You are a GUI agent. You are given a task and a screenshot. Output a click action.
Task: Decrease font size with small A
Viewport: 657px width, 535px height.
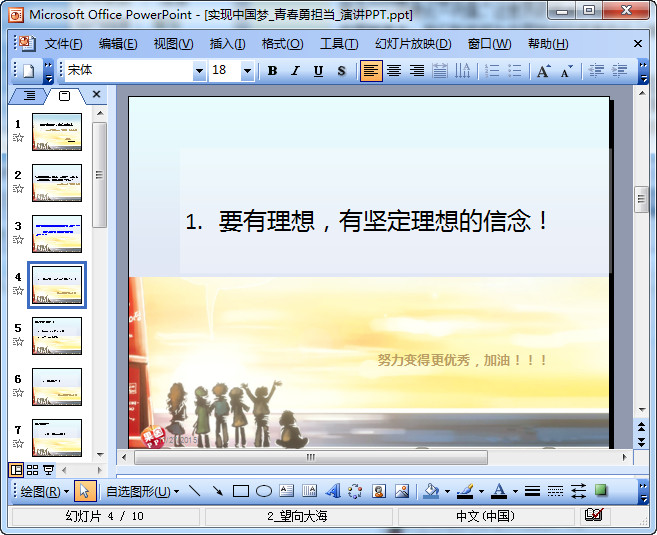pyautogui.click(x=566, y=71)
